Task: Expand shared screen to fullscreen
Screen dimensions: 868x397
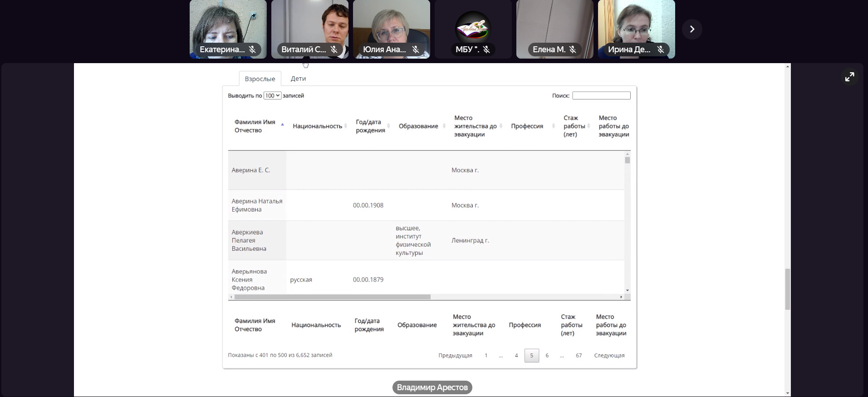Action: tap(849, 77)
